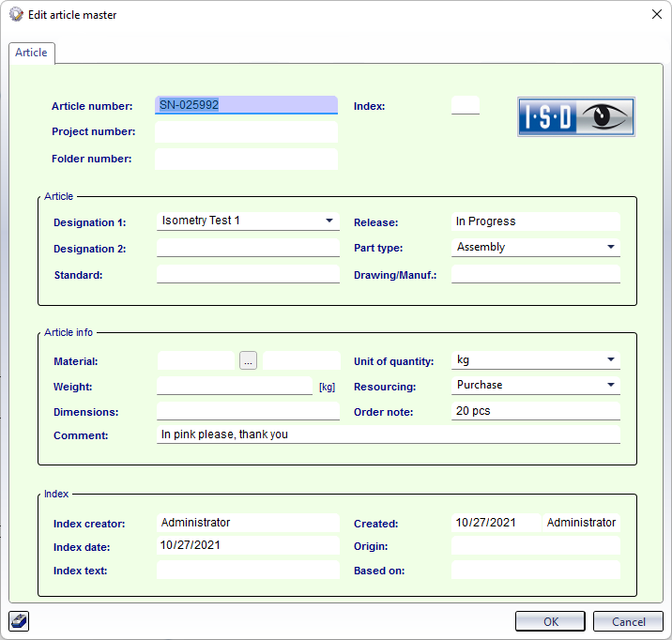Focus the Index text input field
This screenshot has height=640, width=672.
click(x=248, y=571)
